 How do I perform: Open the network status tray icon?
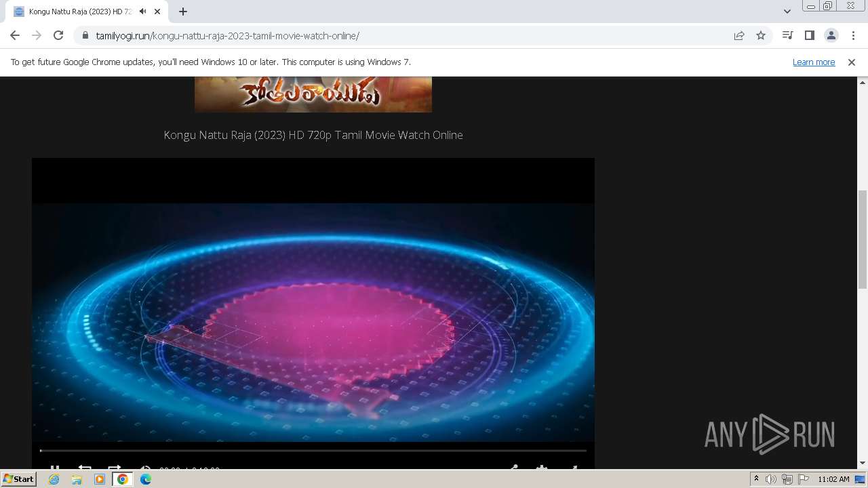point(787,479)
